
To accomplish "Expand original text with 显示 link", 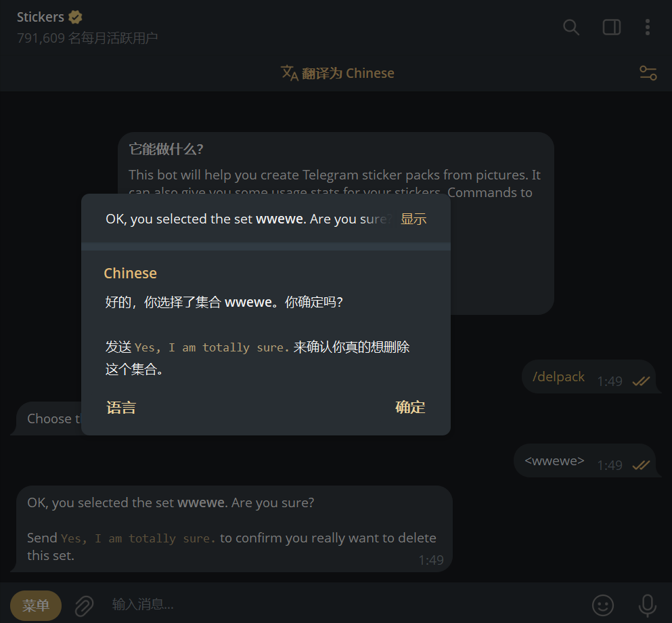I will pyautogui.click(x=413, y=219).
